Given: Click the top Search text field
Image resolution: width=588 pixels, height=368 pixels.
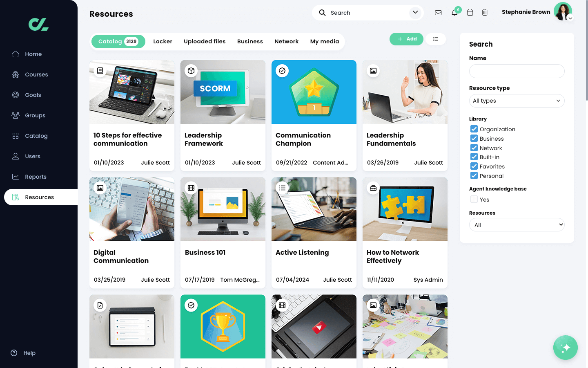Looking at the screenshot, I should pos(367,13).
